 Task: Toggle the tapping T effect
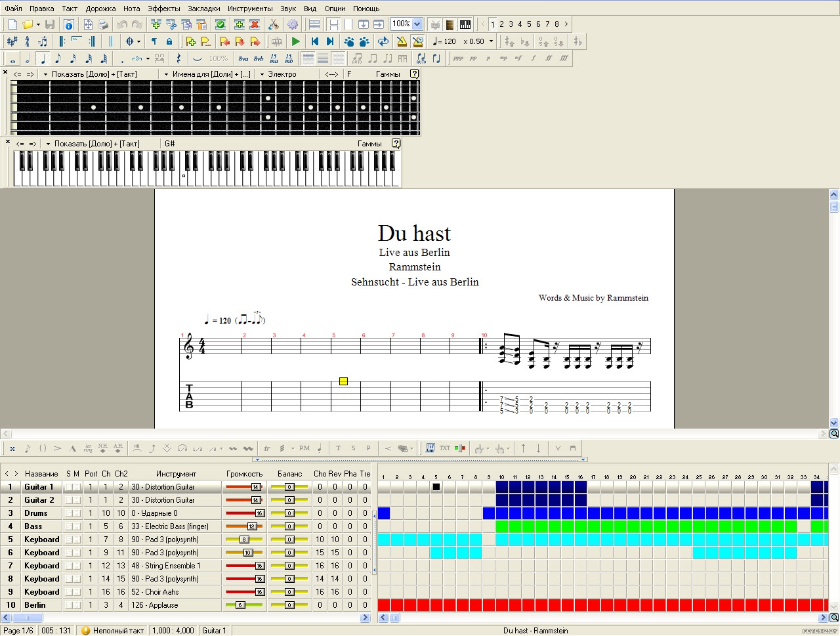338,448
